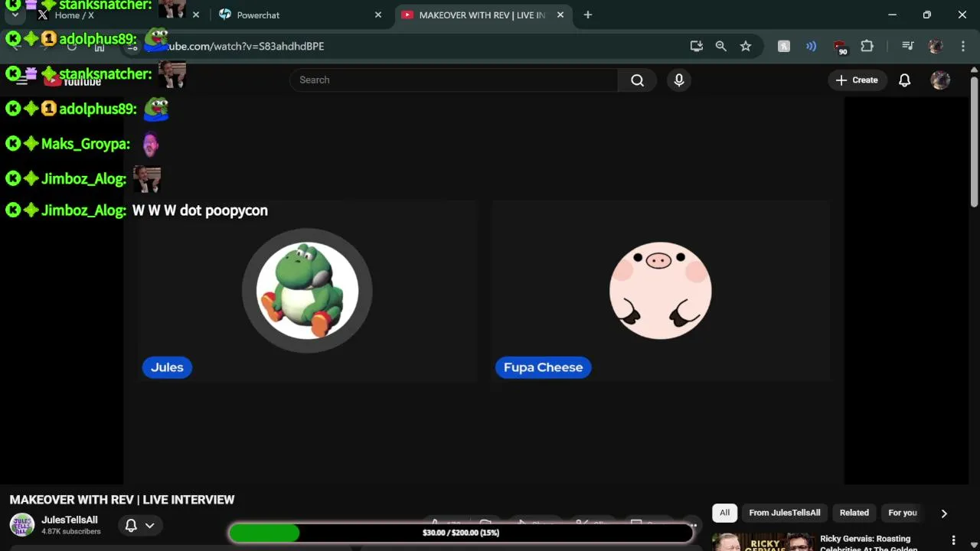The width and height of the screenshot is (980, 551).
Task: Open a new browser tab with plus
Action: point(587,15)
